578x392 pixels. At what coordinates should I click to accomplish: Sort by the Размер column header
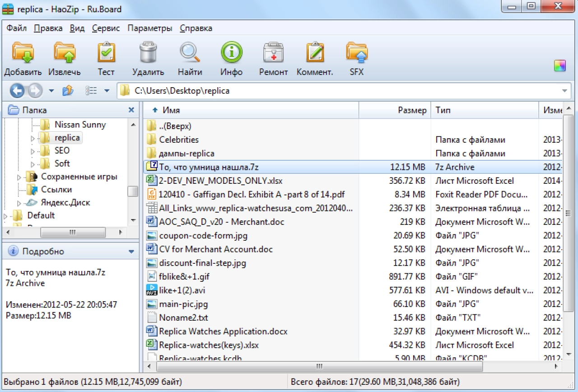coord(395,110)
